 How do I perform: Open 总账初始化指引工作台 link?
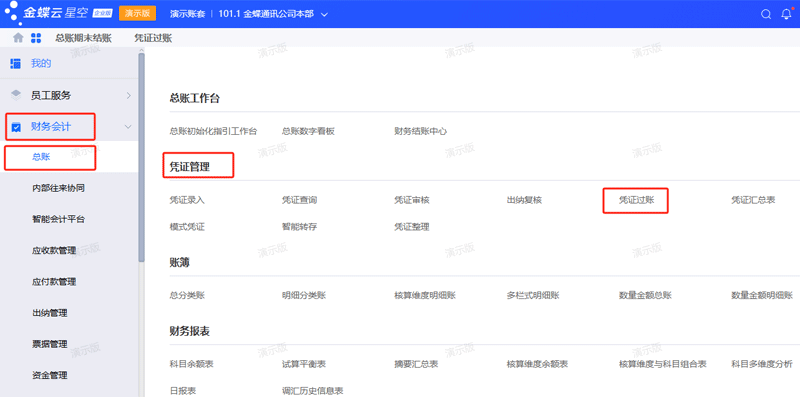[x=213, y=131]
